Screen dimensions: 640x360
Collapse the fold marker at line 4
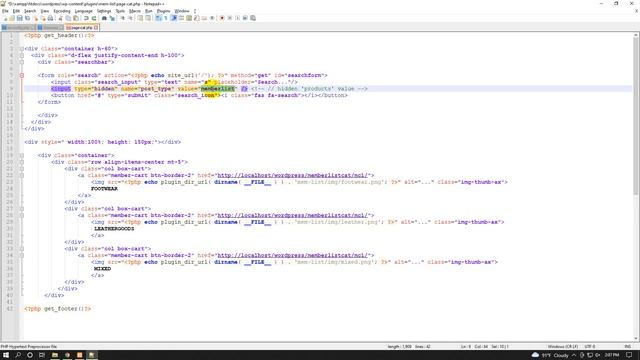click(22, 55)
